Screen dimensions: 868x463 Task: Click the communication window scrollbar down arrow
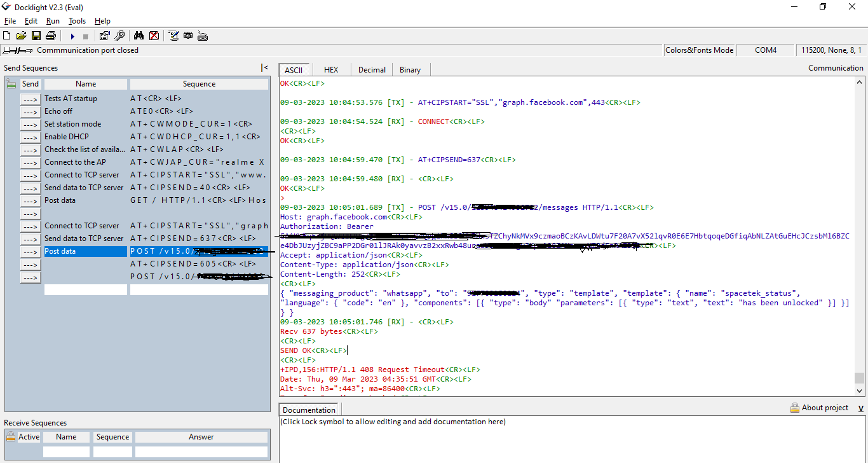[x=860, y=390]
